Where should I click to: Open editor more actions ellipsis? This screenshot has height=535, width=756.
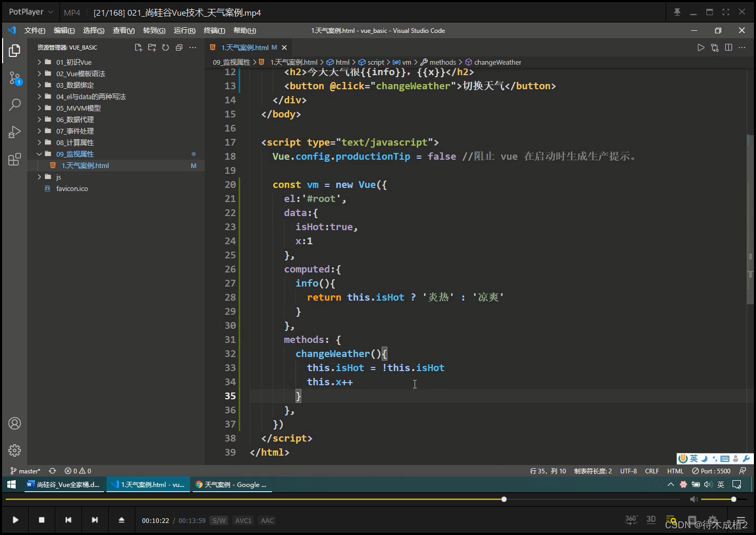point(742,47)
